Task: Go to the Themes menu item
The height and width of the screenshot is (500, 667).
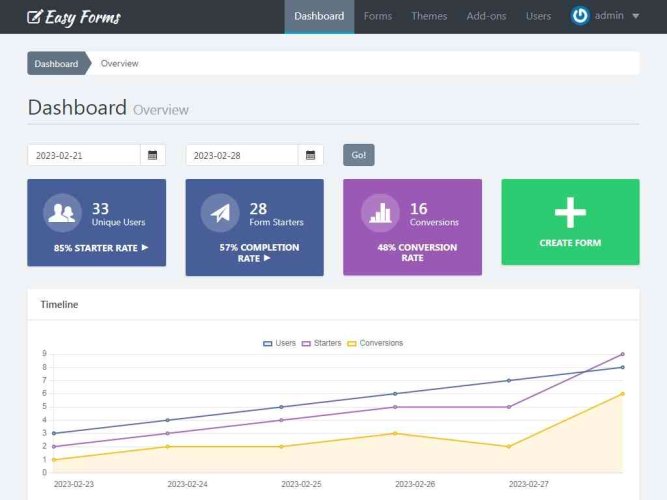Action: (429, 16)
